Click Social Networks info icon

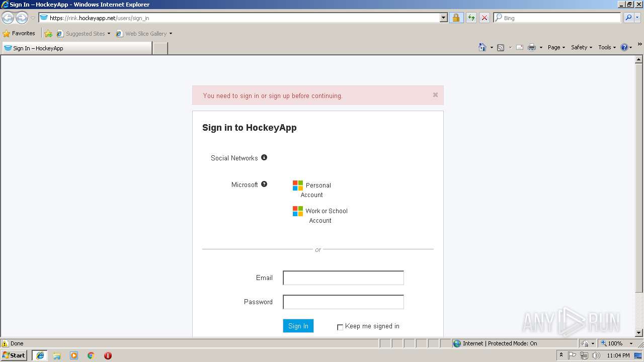pyautogui.click(x=264, y=157)
